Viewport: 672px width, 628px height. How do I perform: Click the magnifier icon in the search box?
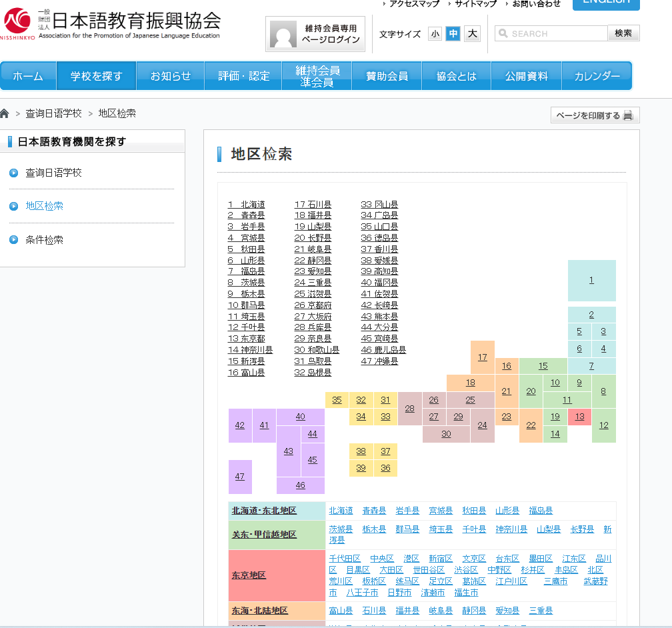(503, 33)
